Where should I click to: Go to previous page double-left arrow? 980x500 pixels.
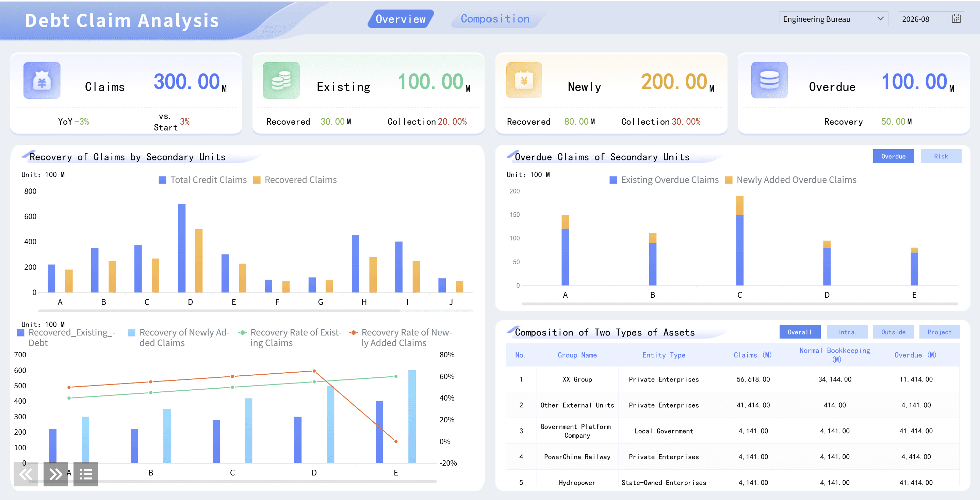click(26, 474)
